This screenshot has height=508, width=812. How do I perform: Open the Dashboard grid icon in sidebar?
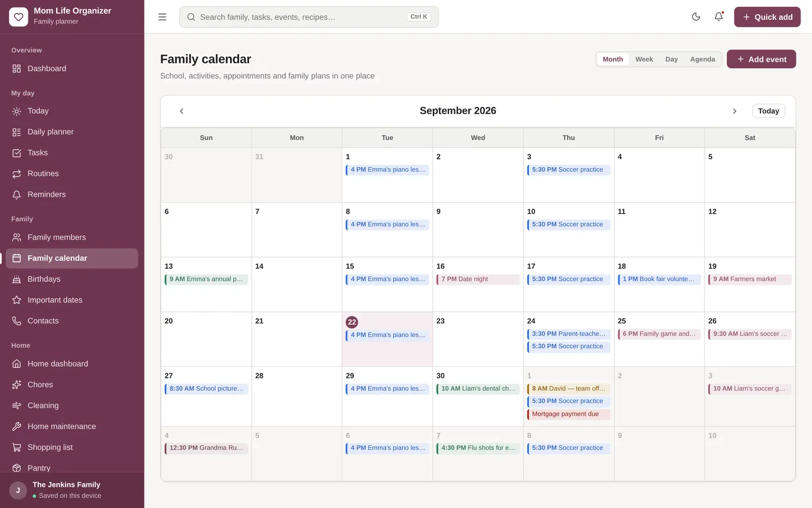[x=17, y=69]
